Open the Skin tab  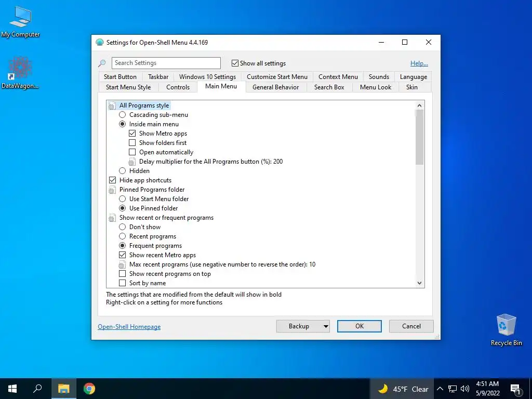(412, 87)
